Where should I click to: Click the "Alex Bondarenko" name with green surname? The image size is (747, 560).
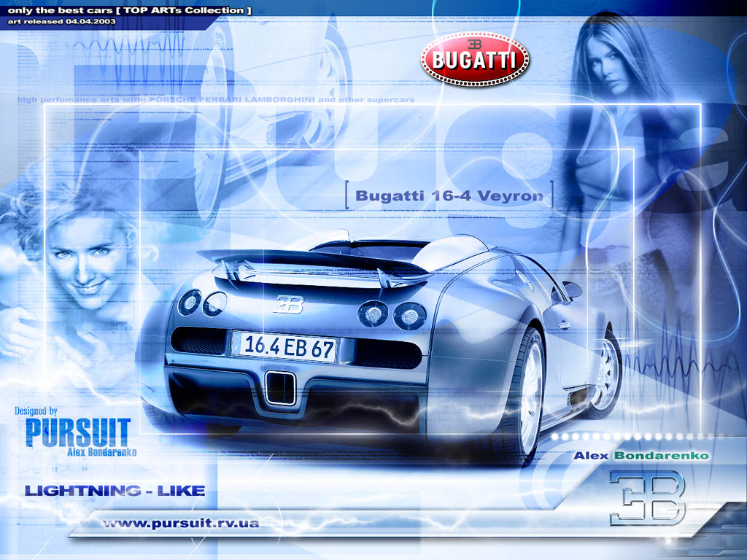[x=641, y=456]
